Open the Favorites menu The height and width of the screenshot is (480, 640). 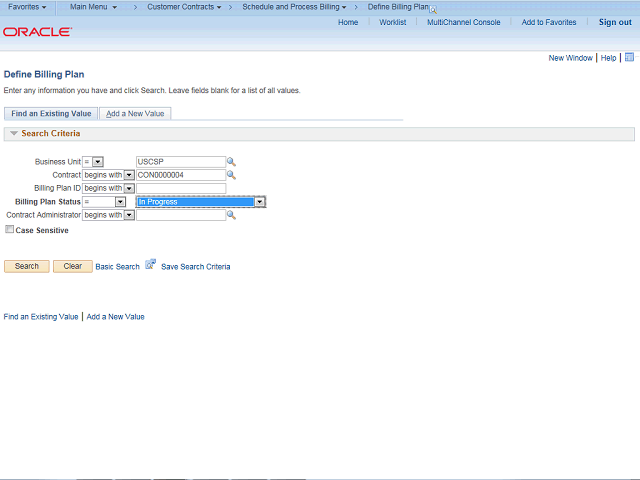click(27, 7)
